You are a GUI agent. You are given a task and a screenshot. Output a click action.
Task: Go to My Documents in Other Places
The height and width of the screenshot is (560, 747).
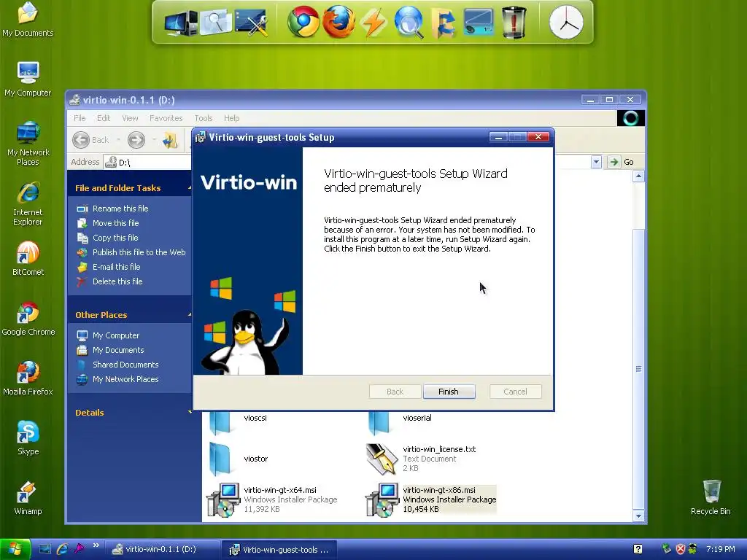[118, 350]
